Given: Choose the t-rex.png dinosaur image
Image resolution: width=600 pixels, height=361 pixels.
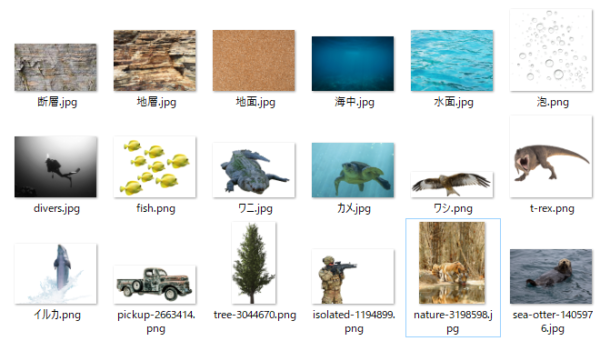Looking at the screenshot, I should point(551,157).
